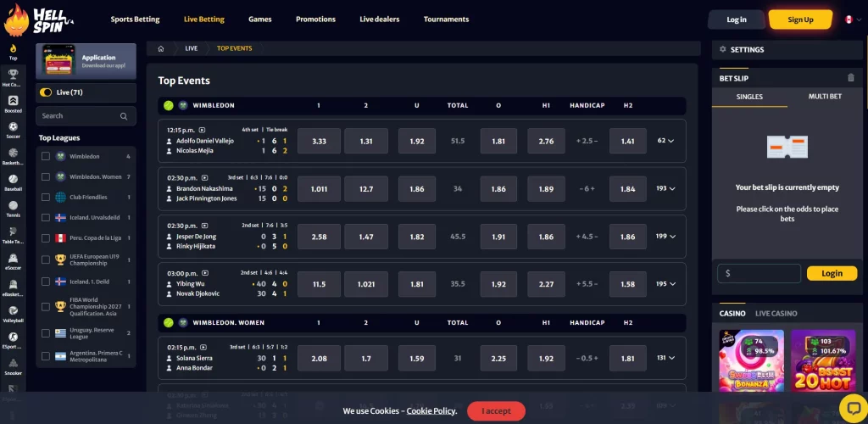868x424 pixels.
Task: Click the Sign Up button
Action: click(x=800, y=20)
